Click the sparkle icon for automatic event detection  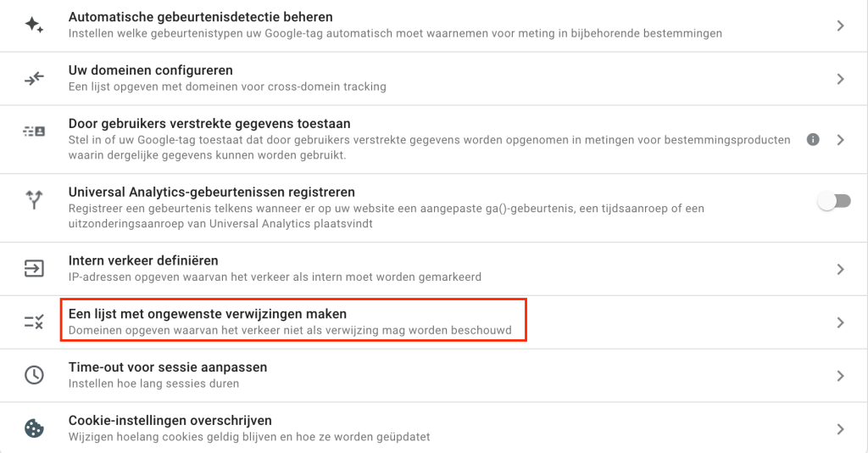click(34, 25)
